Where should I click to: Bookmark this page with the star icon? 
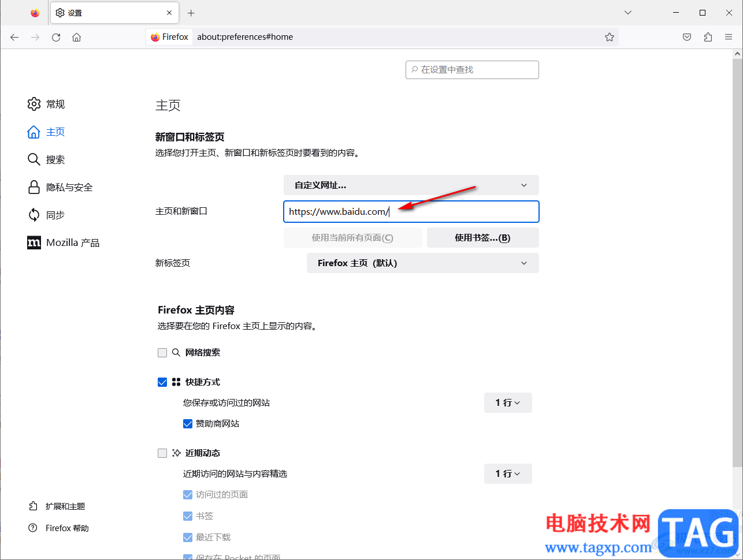[610, 37]
